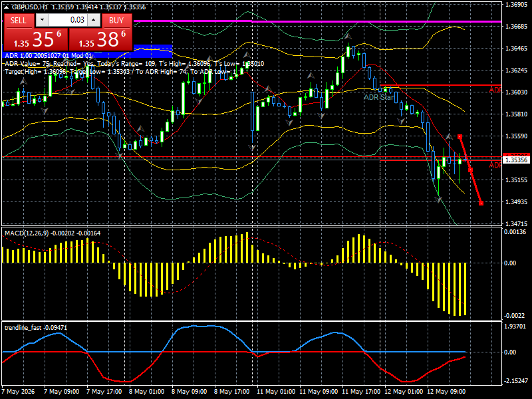The height and width of the screenshot is (399, 532).
Task: Click price scale value 1.36905
Action: 516,5
